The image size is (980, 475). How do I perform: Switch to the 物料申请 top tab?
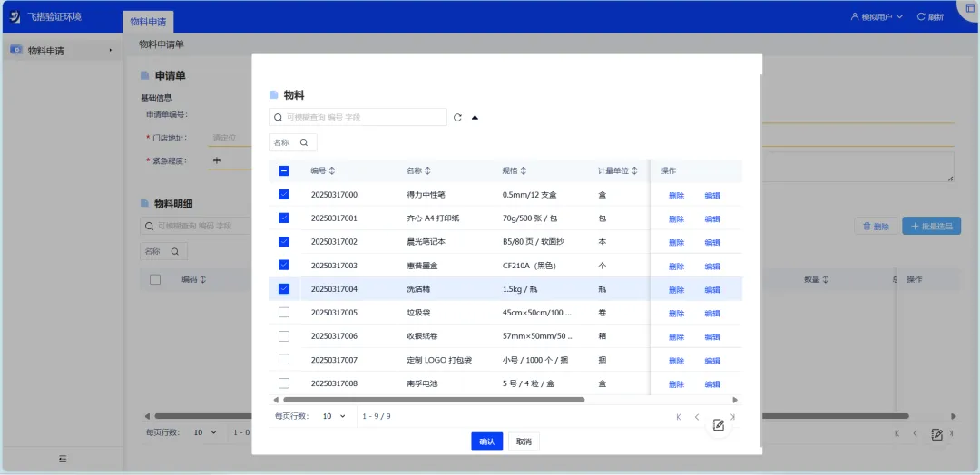pos(148,22)
